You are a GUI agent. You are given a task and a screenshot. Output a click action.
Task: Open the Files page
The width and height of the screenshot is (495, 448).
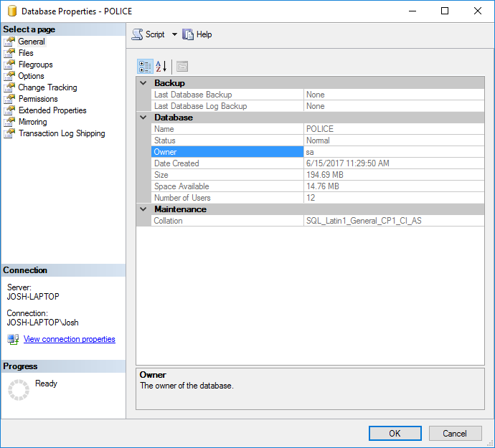pyautogui.click(x=26, y=53)
